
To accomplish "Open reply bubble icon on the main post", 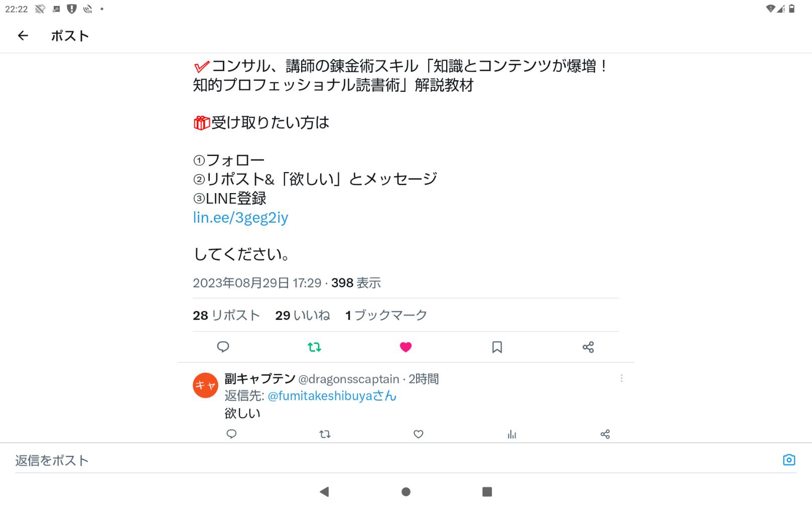I will [x=223, y=347].
